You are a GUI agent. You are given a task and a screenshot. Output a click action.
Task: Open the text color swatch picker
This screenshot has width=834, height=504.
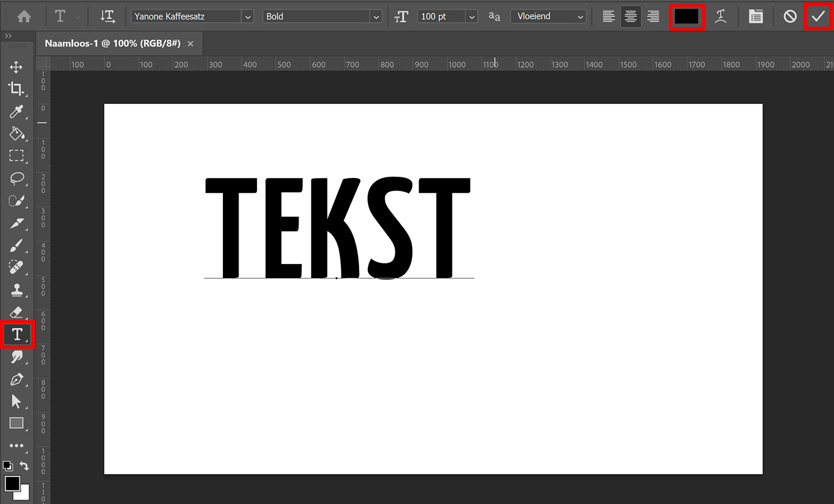pyautogui.click(x=687, y=16)
